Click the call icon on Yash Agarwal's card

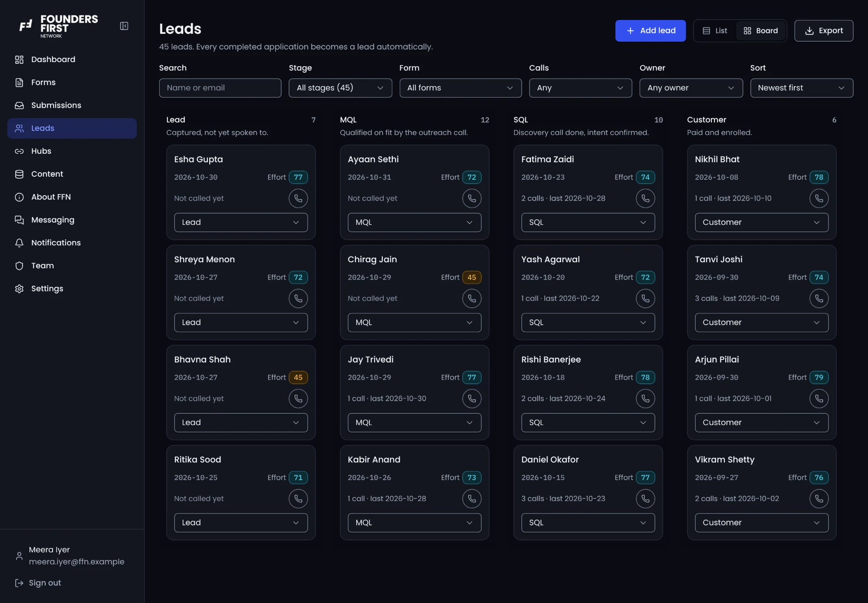[645, 299]
